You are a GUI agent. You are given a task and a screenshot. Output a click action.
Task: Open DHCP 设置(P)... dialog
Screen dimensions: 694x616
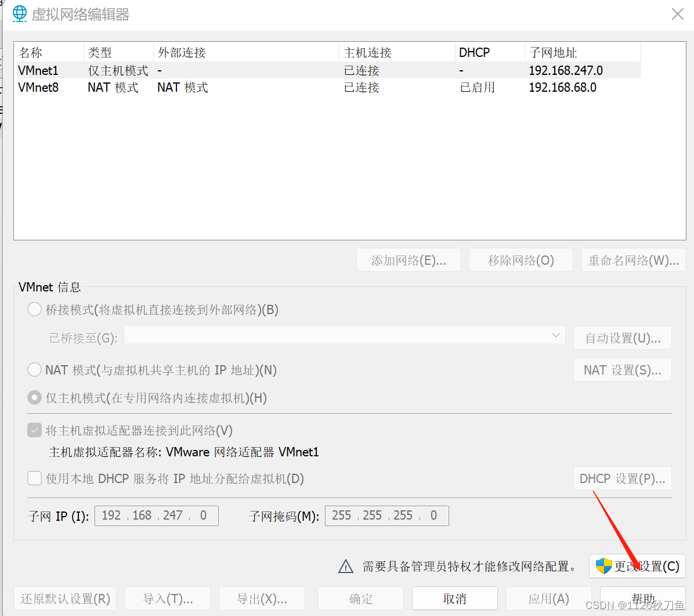click(622, 478)
